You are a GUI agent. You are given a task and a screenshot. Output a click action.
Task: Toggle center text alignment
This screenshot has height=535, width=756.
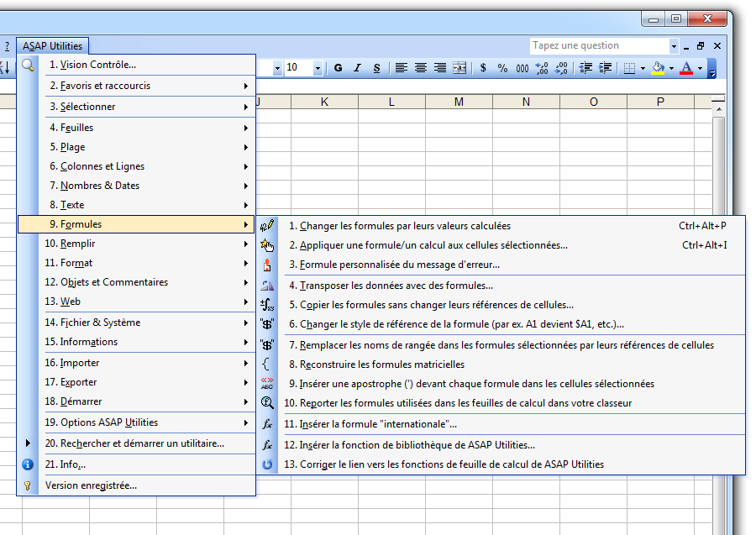420,68
